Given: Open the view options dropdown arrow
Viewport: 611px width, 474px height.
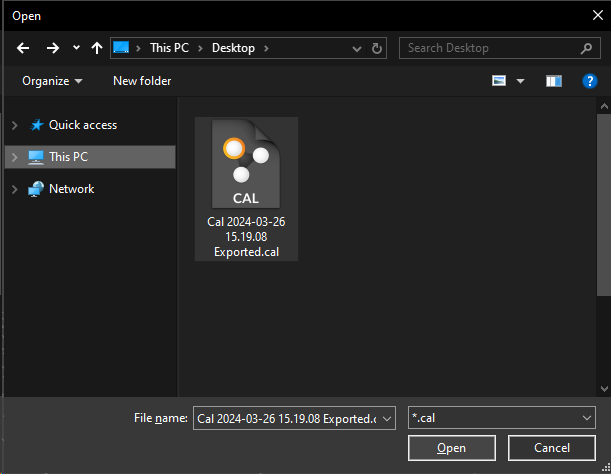Looking at the screenshot, I should tap(520, 81).
